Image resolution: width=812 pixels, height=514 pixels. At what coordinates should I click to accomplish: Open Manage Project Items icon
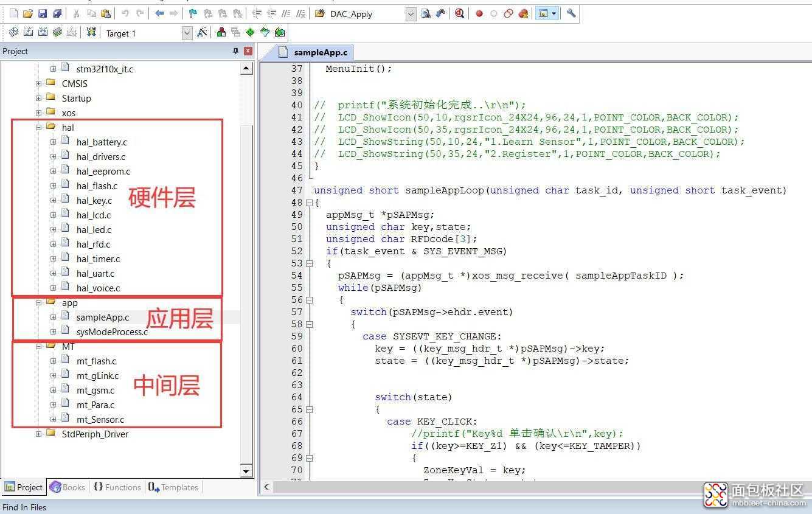tap(221, 32)
